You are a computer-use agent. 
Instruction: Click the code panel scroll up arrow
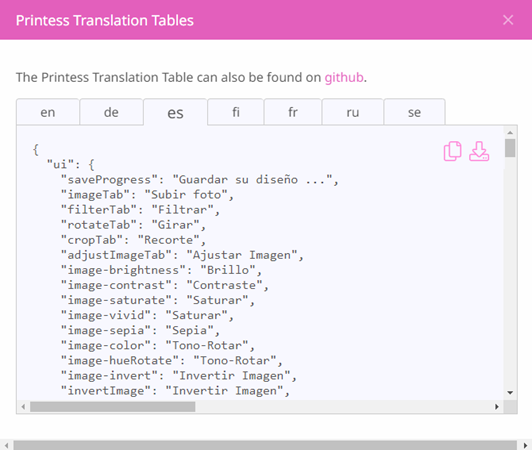click(510, 132)
